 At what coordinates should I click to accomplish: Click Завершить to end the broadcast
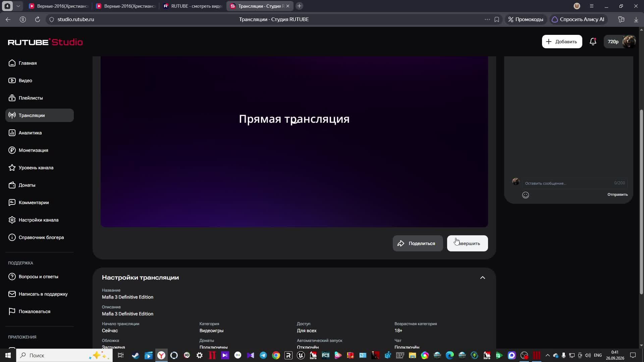pos(467,243)
